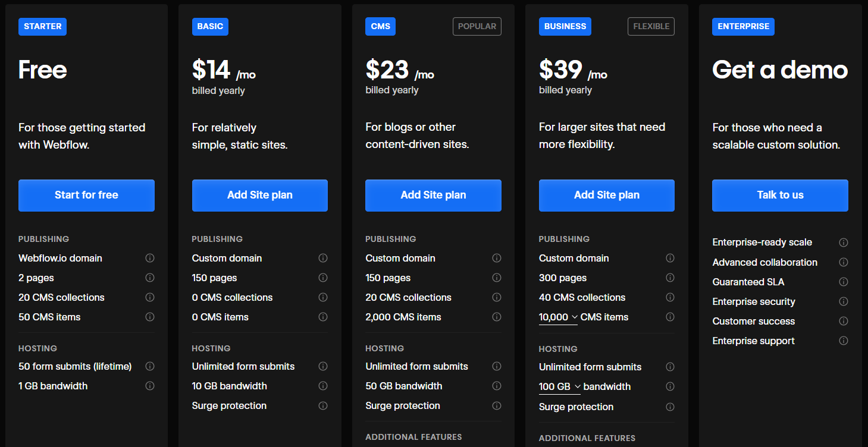Show info for Enterprise security
Viewport: 868px width, 447px height.
(844, 301)
